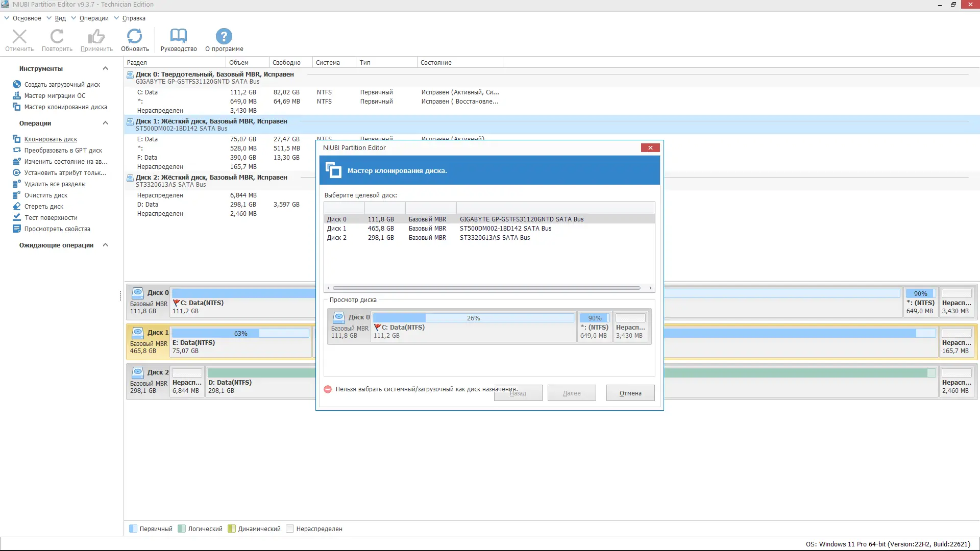Open the Вид menu
This screenshot has width=980, height=551.
point(60,18)
